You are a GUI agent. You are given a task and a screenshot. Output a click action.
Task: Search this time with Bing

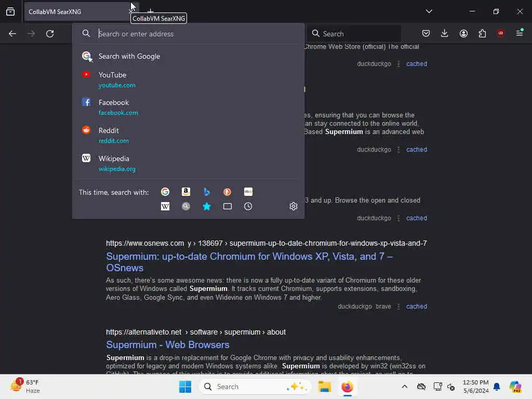coord(207,192)
